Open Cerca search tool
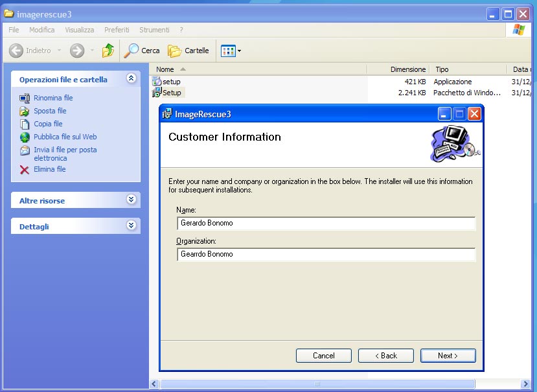This screenshot has height=392, width=537. click(x=141, y=51)
